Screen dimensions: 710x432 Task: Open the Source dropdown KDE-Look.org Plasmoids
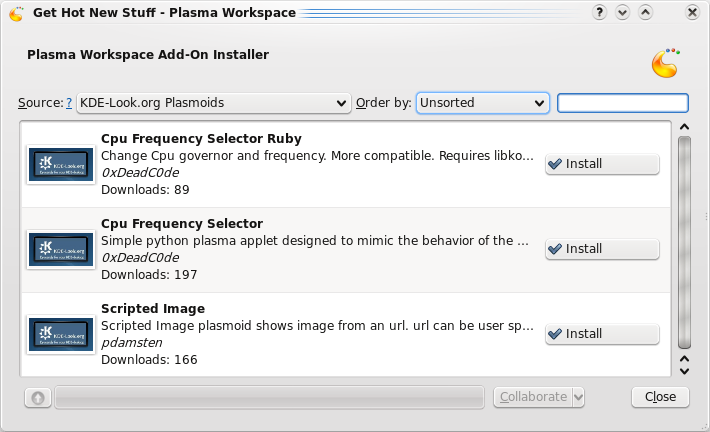[213, 103]
